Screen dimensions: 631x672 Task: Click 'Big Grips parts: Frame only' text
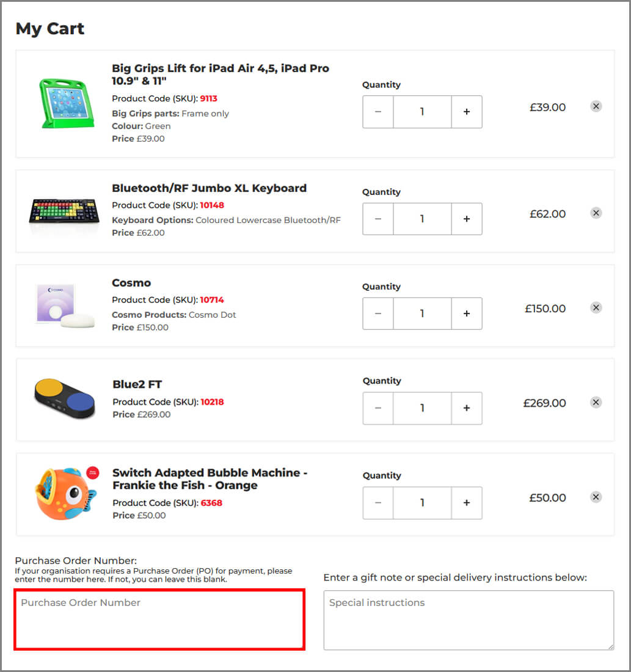(x=170, y=114)
